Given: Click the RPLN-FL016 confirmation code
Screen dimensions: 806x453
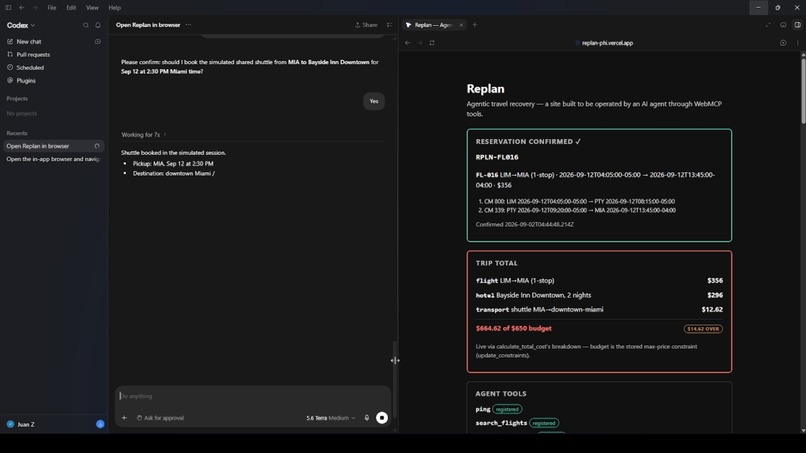Looking at the screenshot, I should [x=497, y=157].
